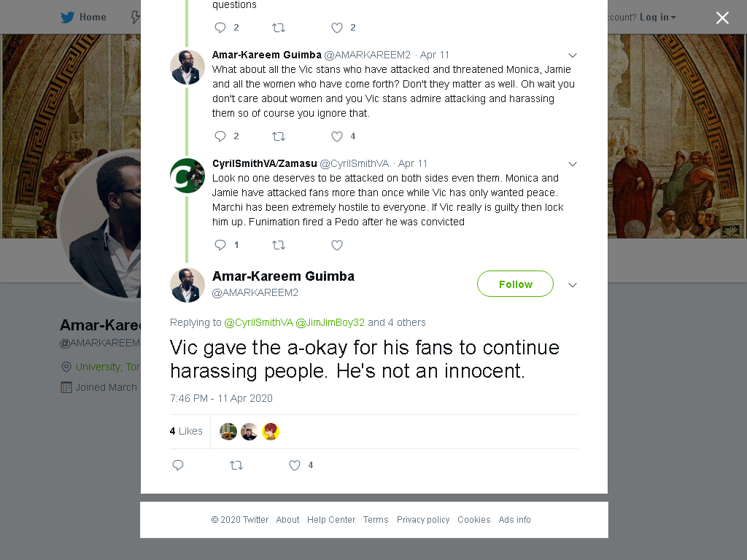This screenshot has height=560, width=747.
Task: Follow Amar-Kareem Guimba
Action: pyautogui.click(x=515, y=284)
